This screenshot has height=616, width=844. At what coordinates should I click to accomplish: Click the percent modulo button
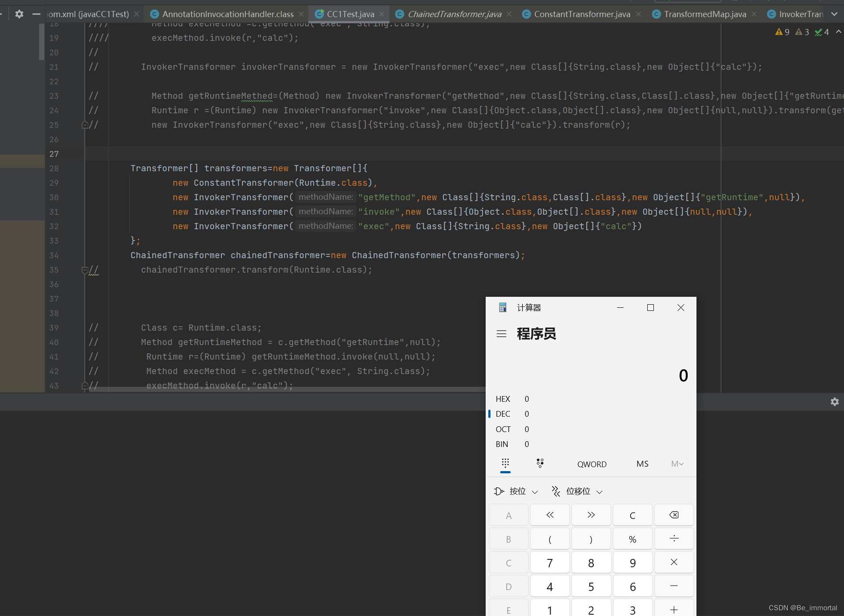coord(632,539)
